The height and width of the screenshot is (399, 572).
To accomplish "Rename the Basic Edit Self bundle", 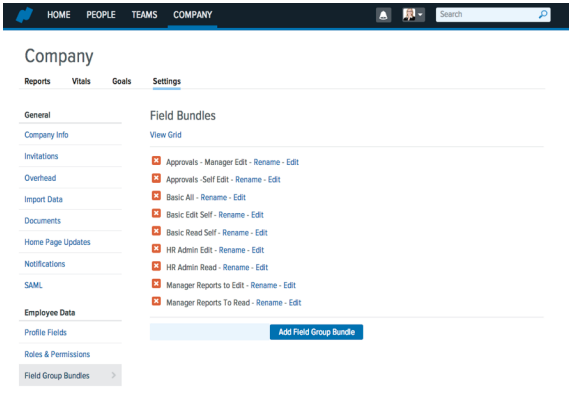I will tap(232, 215).
